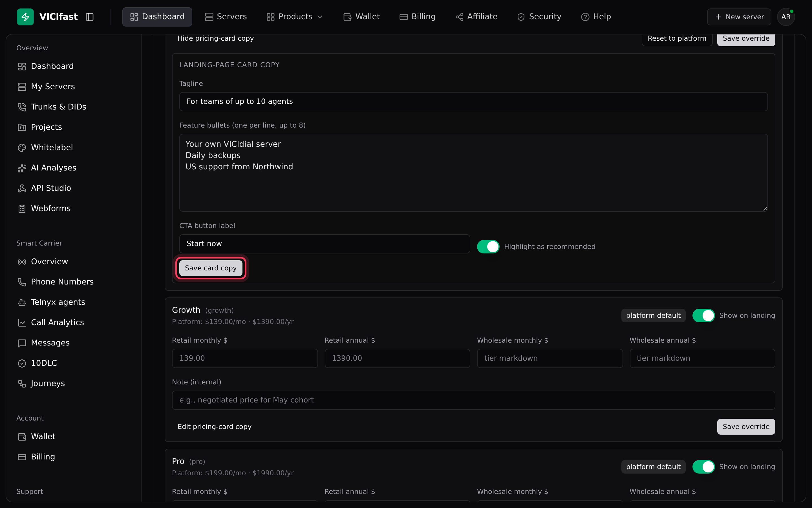This screenshot has height=508, width=812.
Task: Click the sidebar Billing card icon
Action: [22, 457]
